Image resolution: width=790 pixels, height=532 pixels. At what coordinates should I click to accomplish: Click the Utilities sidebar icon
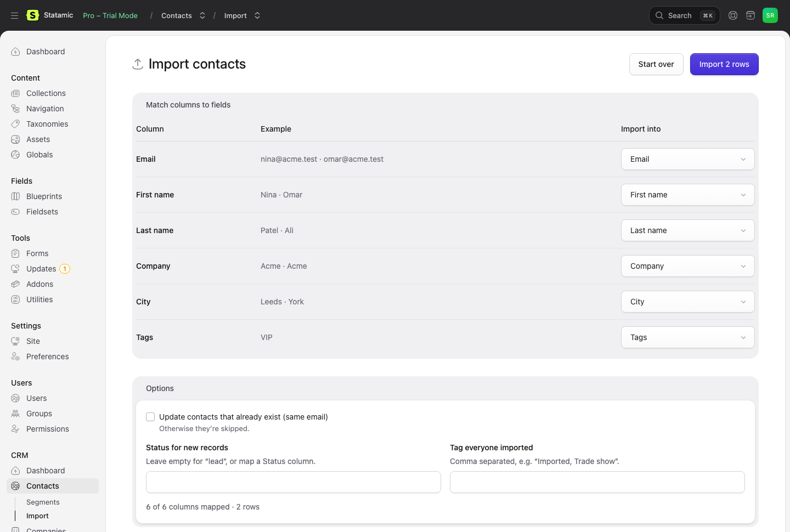coord(15,299)
